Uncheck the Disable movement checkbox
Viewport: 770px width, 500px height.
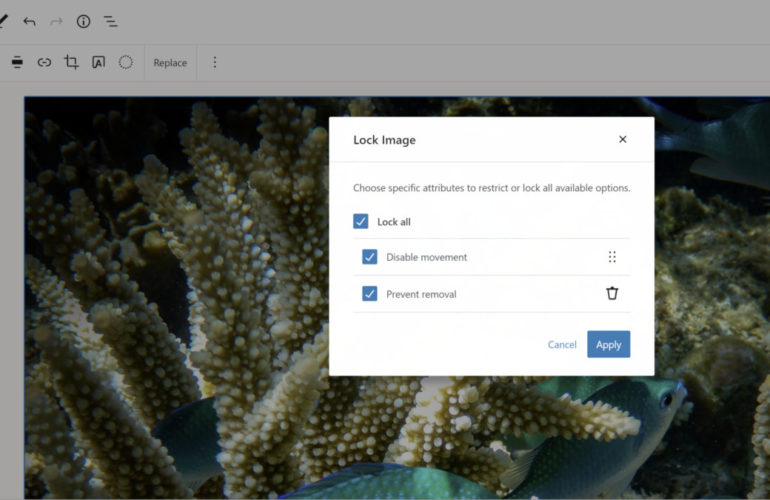tap(370, 257)
